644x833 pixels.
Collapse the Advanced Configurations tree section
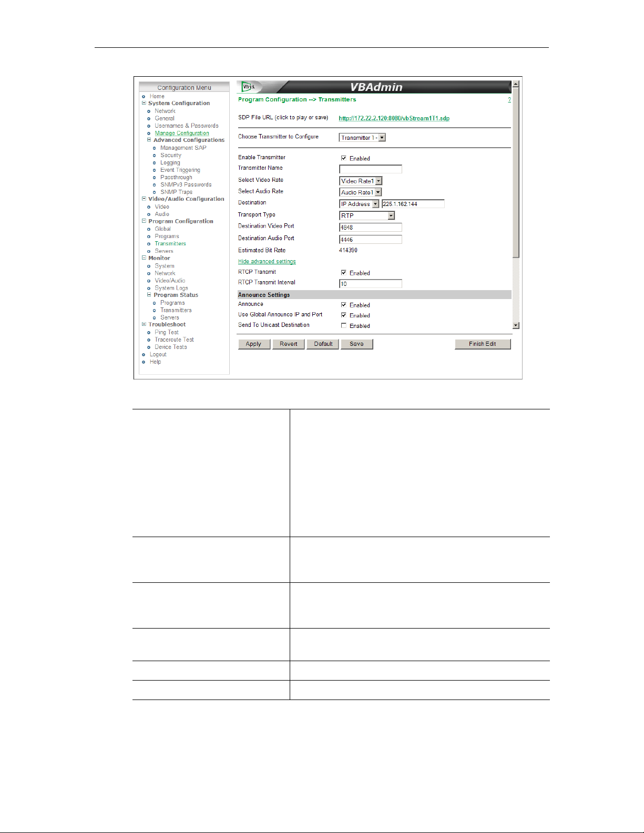pos(149,140)
